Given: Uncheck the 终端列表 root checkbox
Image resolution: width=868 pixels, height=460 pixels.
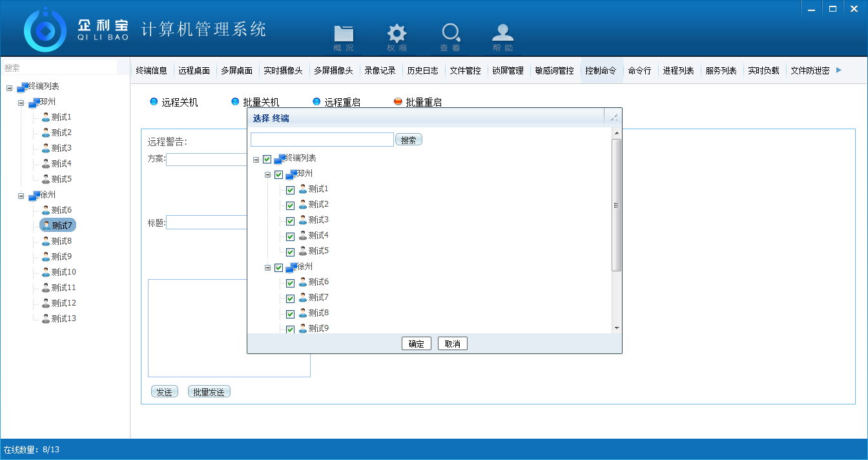Looking at the screenshot, I should [267, 159].
